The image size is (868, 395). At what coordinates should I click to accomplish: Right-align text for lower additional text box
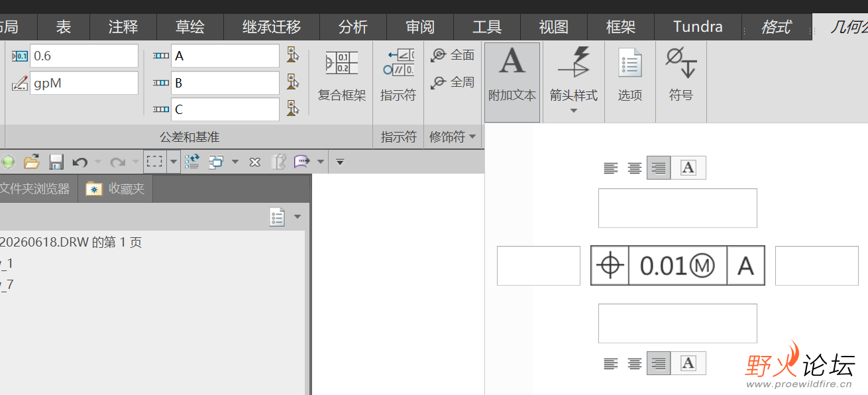tap(659, 363)
